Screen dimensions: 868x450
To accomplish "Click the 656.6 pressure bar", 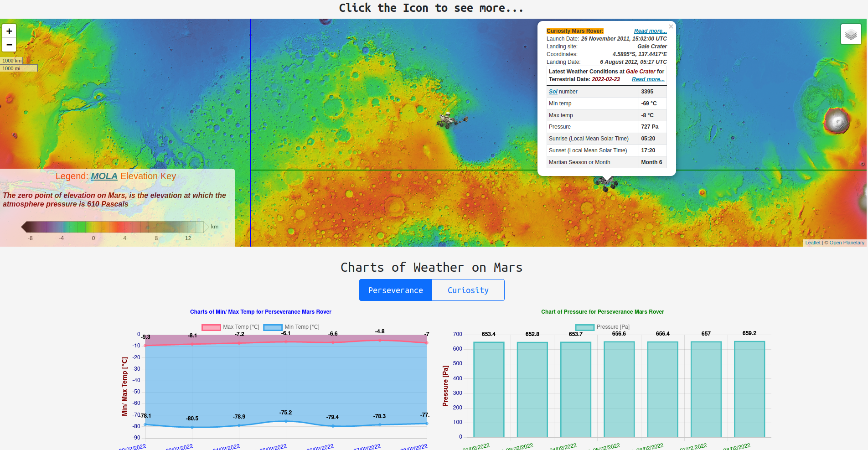I will pyautogui.click(x=619, y=389).
